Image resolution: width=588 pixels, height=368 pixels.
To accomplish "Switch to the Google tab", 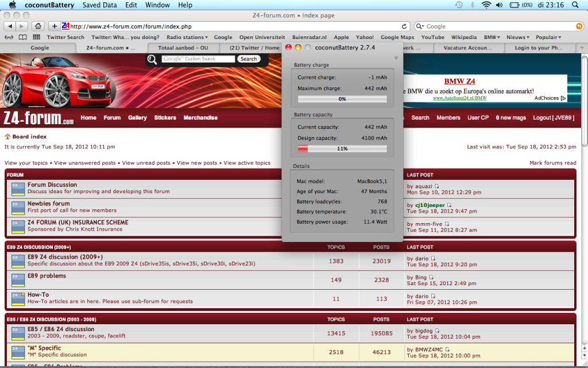I will [x=40, y=48].
